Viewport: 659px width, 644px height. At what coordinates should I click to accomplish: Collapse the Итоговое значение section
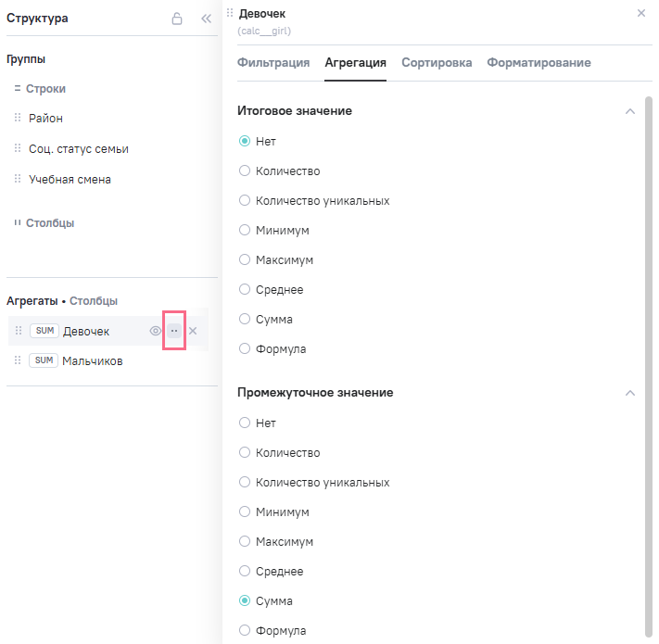click(x=629, y=111)
